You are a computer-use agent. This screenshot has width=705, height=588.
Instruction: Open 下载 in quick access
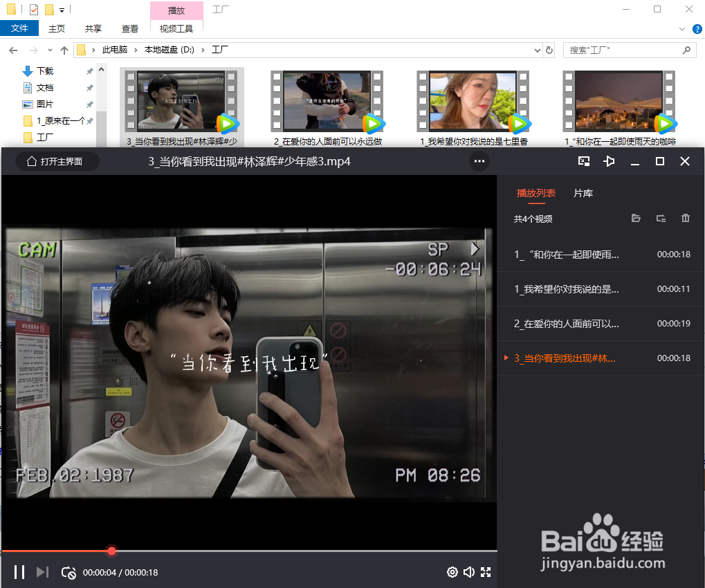point(44,71)
